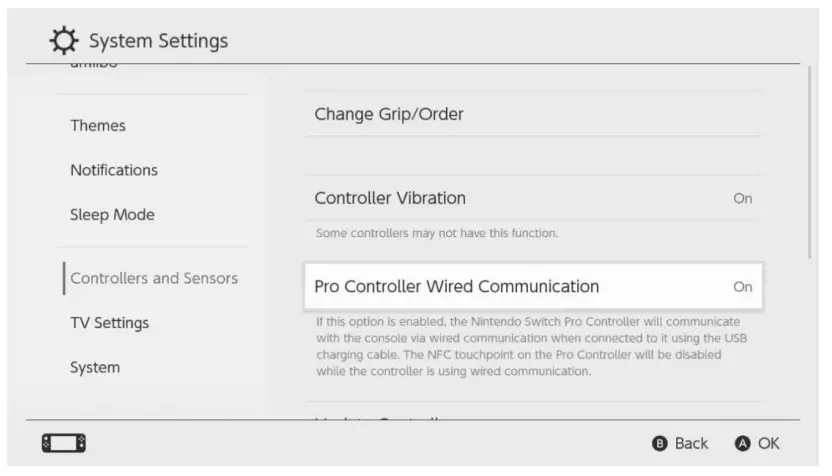Select Controllers and Sensors in sidebar

tap(154, 278)
